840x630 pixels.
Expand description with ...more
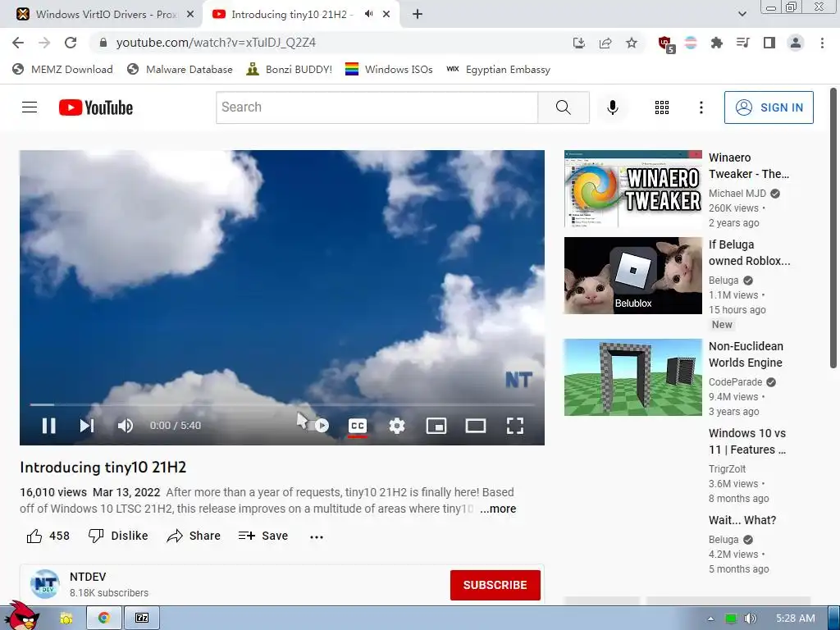pyautogui.click(x=498, y=509)
